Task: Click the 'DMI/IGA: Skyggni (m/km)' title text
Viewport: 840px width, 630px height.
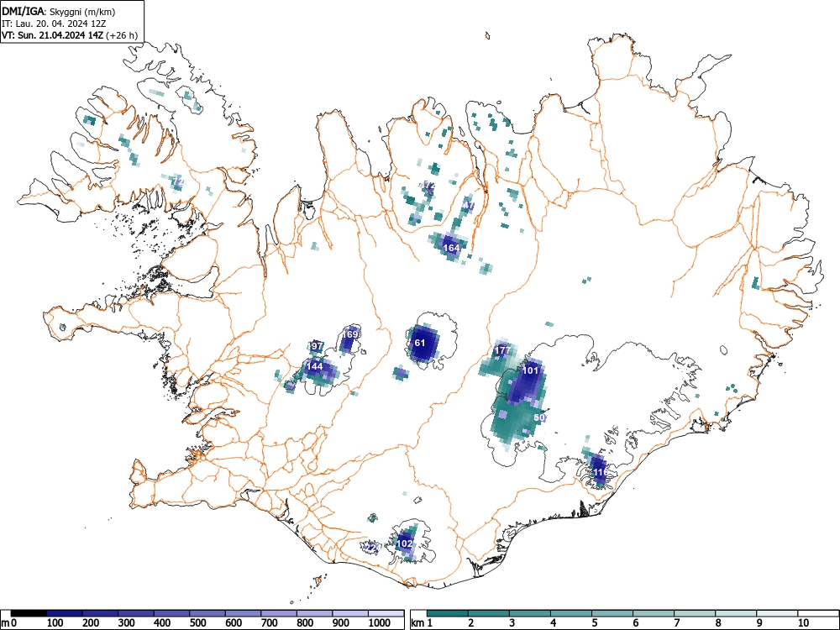Action: (x=59, y=11)
